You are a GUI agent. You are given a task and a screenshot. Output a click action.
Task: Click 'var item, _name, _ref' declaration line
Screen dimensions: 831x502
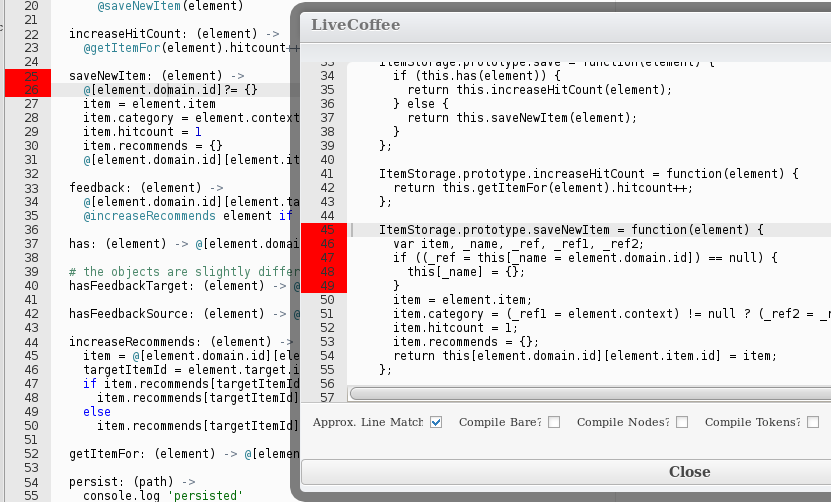(x=517, y=244)
